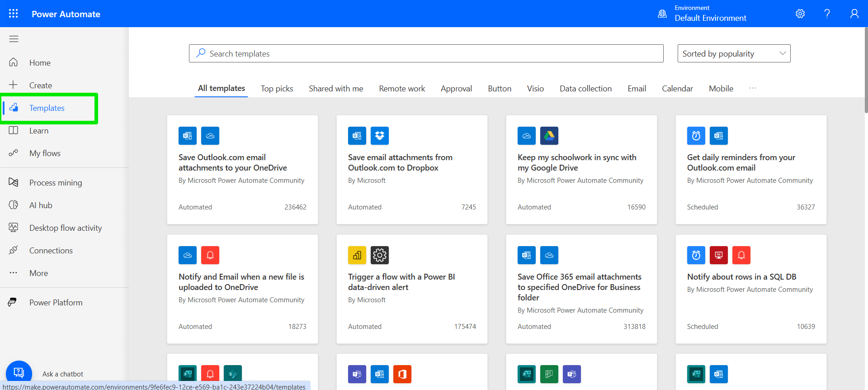Viewport: 868px width, 390px height.
Task: Open Get daily reminders from Outlook.com template
Action: (751, 170)
